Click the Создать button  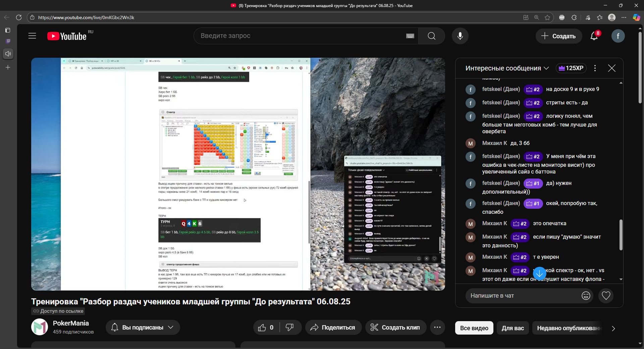coord(559,36)
